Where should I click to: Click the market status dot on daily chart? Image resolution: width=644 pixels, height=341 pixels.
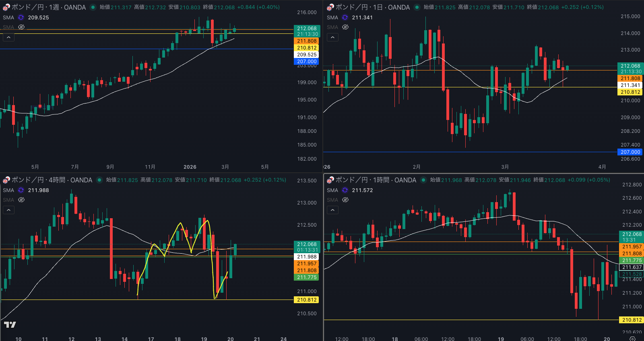417,7
